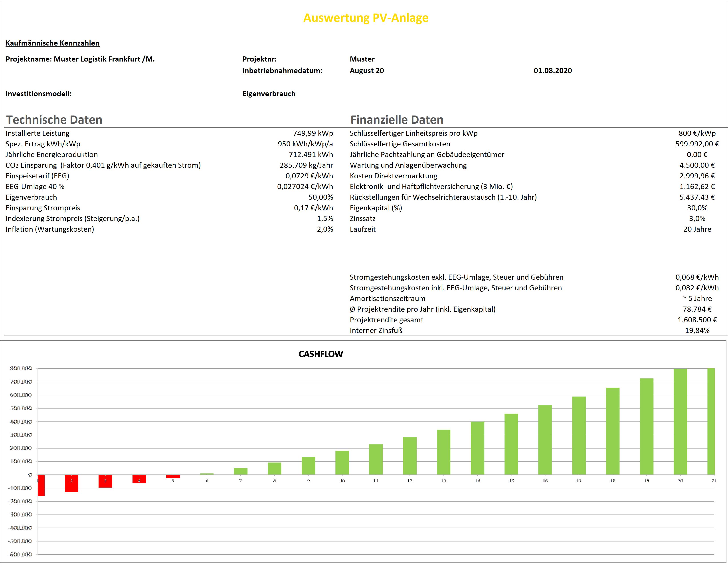Click the green bar for year 15
728x568 pixels.
coord(511,444)
